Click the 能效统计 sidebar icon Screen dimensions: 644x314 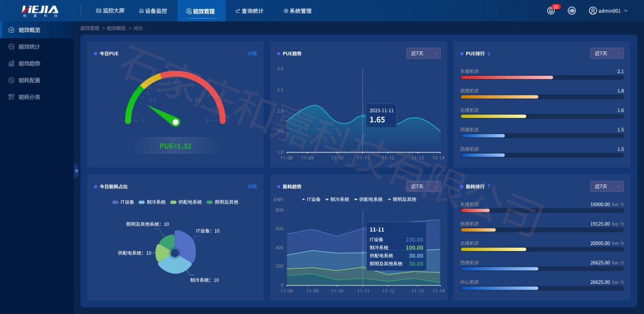coord(11,47)
